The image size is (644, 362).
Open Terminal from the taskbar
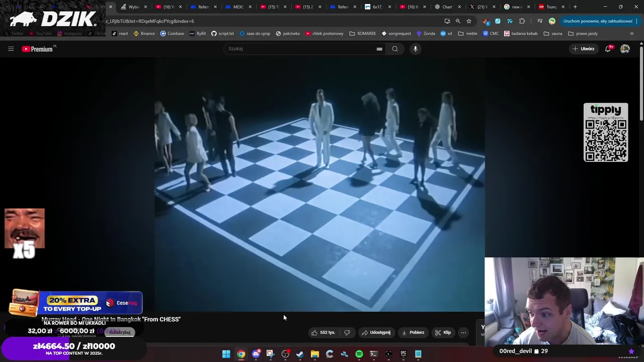pyautogui.click(x=373, y=354)
